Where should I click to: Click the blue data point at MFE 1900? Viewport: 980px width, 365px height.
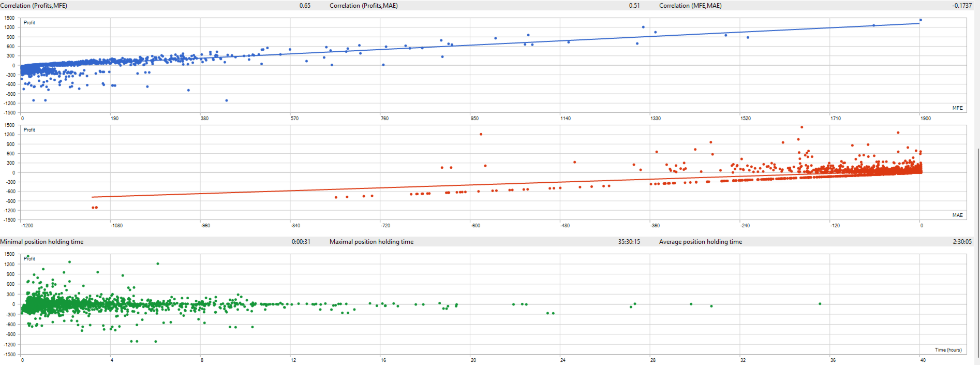[920, 20]
